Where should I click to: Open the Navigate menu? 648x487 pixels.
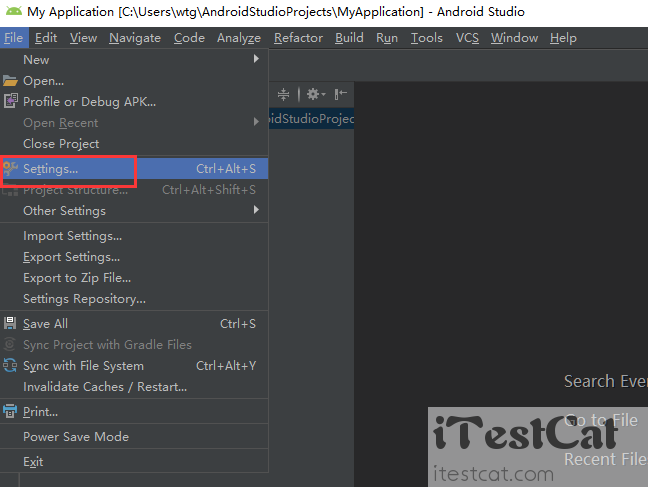point(135,38)
